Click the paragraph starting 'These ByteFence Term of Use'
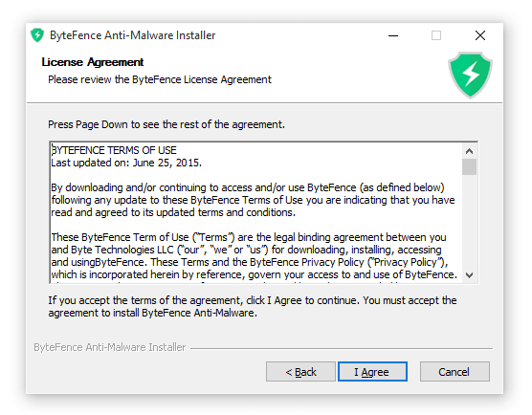 click(255, 255)
